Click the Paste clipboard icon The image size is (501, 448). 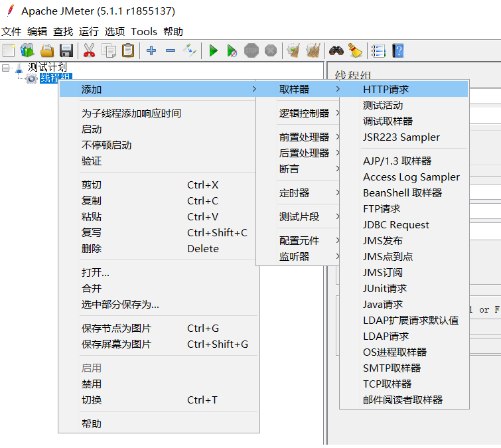pyautogui.click(x=128, y=50)
